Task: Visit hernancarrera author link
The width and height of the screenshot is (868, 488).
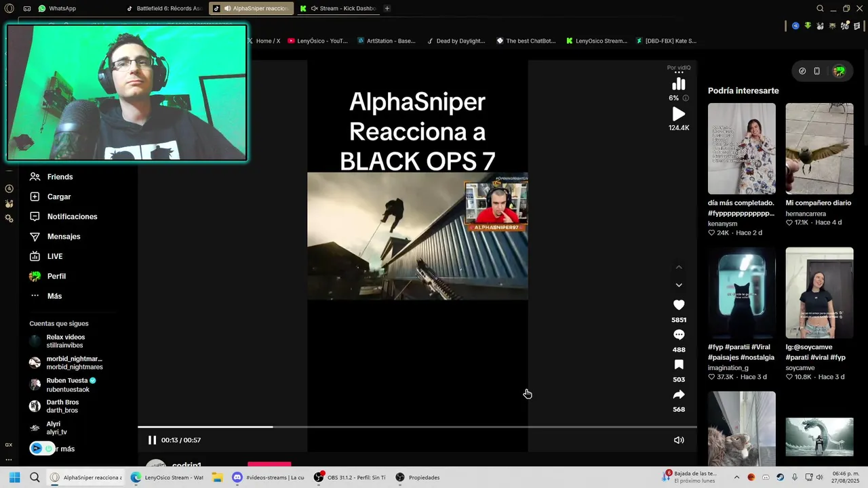Action: click(806, 213)
